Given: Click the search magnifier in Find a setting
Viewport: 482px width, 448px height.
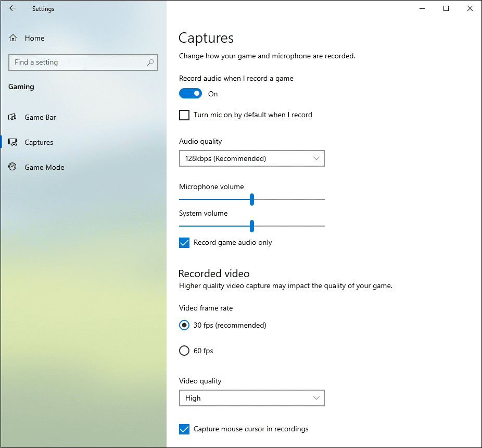Looking at the screenshot, I should click(x=150, y=63).
